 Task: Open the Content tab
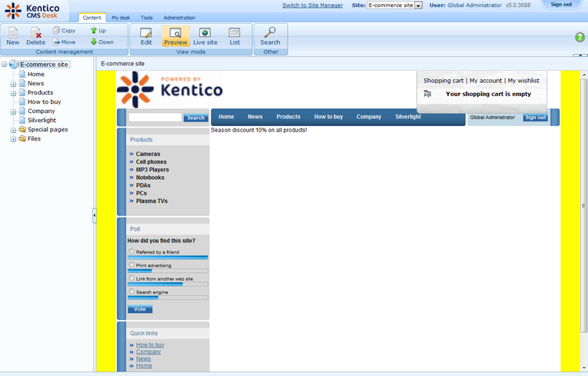pos(92,18)
